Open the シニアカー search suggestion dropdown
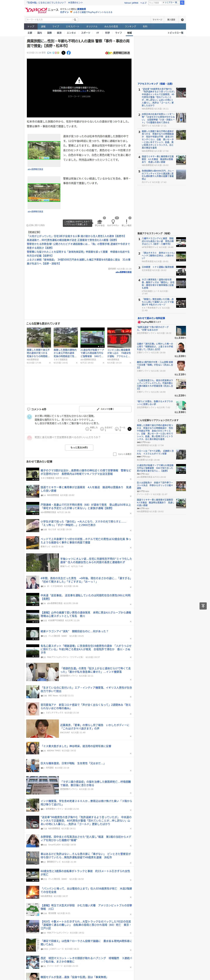210x980 pixels. pyautogui.click(x=171, y=3)
